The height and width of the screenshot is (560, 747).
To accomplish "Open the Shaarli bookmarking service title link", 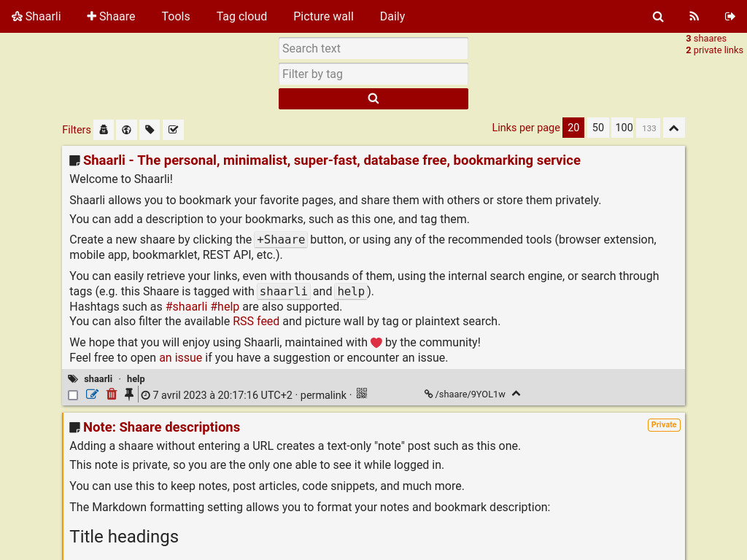I will (x=332, y=160).
